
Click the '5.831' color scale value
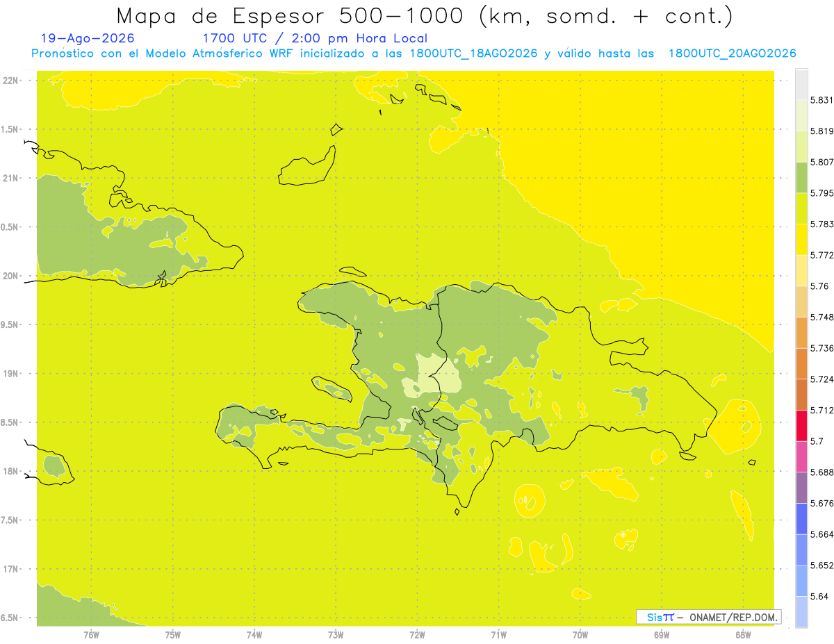pyautogui.click(x=822, y=100)
